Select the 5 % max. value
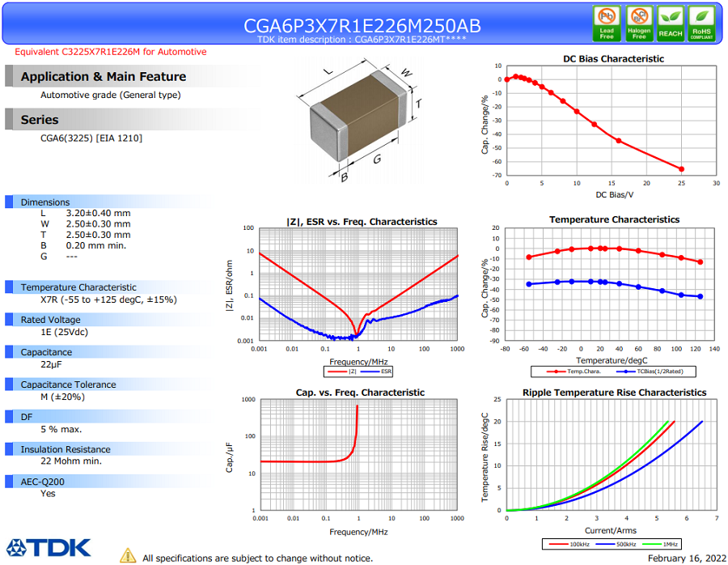This screenshot has height=565, width=728. [61, 430]
